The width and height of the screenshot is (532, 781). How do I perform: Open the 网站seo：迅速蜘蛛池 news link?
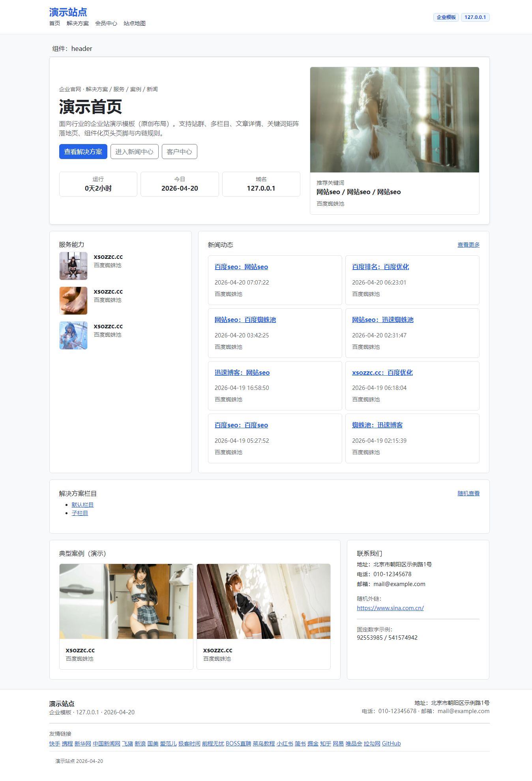click(382, 320)
